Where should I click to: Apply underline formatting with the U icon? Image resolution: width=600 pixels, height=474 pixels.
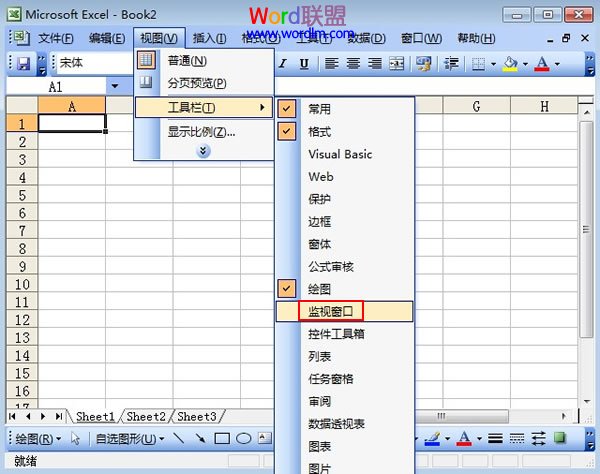point(304,64)
